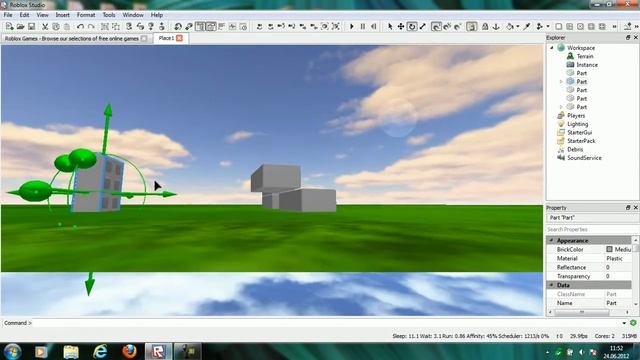Toggle the highlighted grid snap icon before the padlock
Screen dimensions: 640x360
pos(471,27)
